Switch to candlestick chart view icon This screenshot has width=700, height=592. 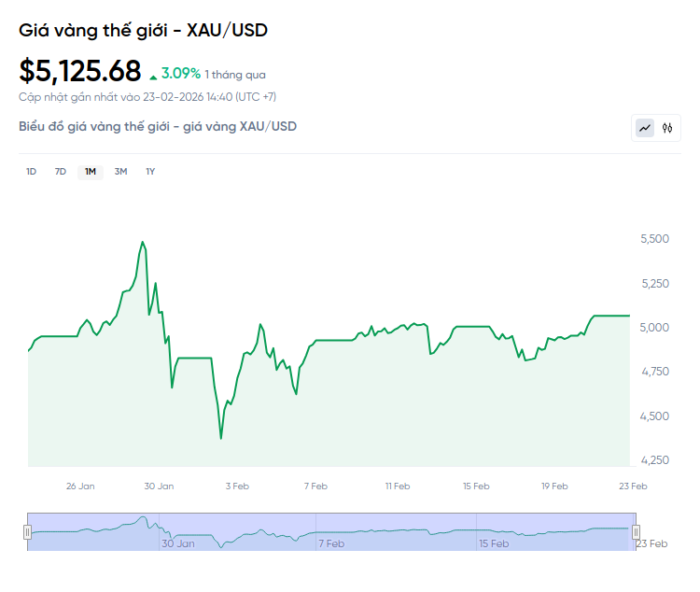[667, 128]
